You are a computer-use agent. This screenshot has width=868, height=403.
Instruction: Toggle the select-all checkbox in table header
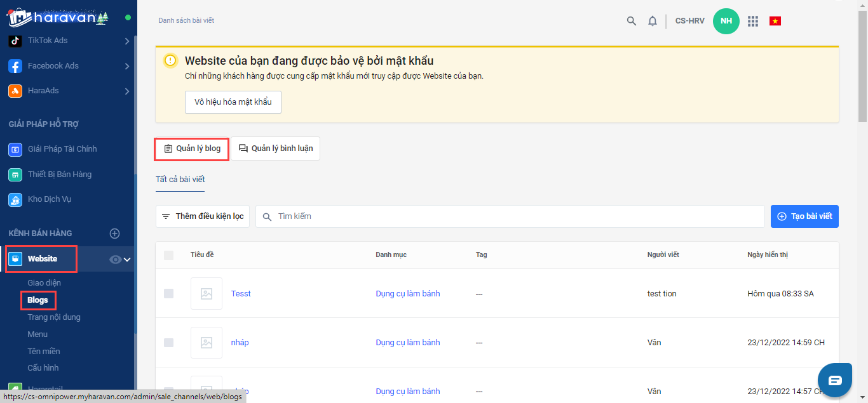tap(168, 255)
